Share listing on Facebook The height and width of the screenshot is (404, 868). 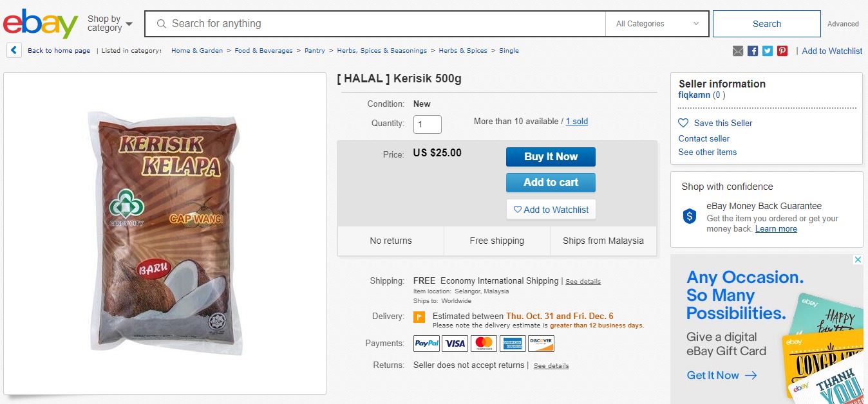click(753, 51)
